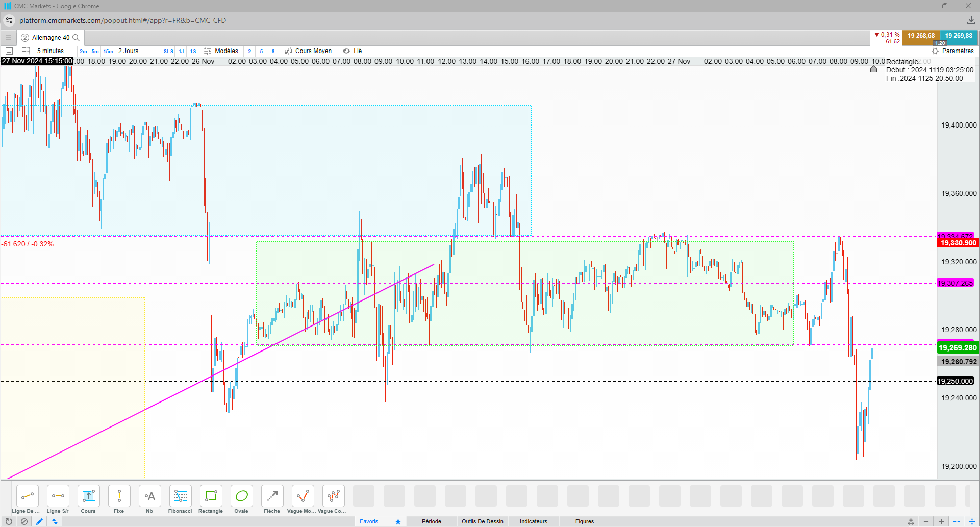The width and height of the screenshot is (980, 527).
Task: Click the chart layout grid icon
Action: (26, 51)
